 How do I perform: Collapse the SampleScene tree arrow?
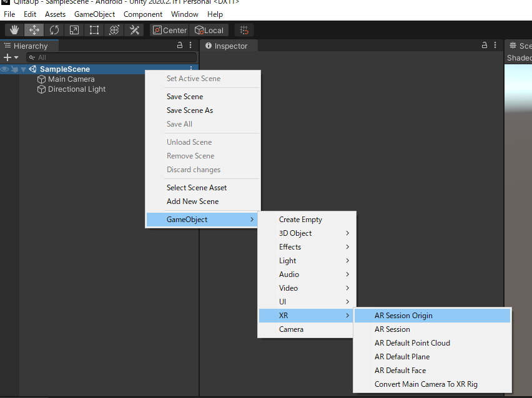23,69
